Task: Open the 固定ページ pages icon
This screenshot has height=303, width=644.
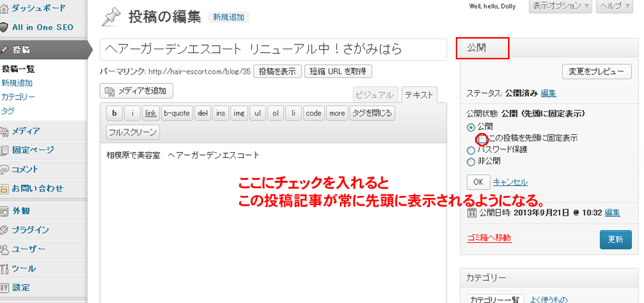Action: click(x=4, y=150)
